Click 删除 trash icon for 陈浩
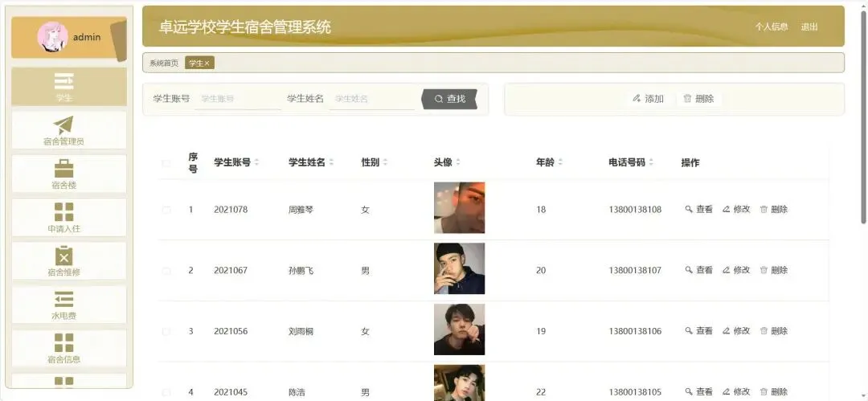The image size is (868, 401). 764,392
